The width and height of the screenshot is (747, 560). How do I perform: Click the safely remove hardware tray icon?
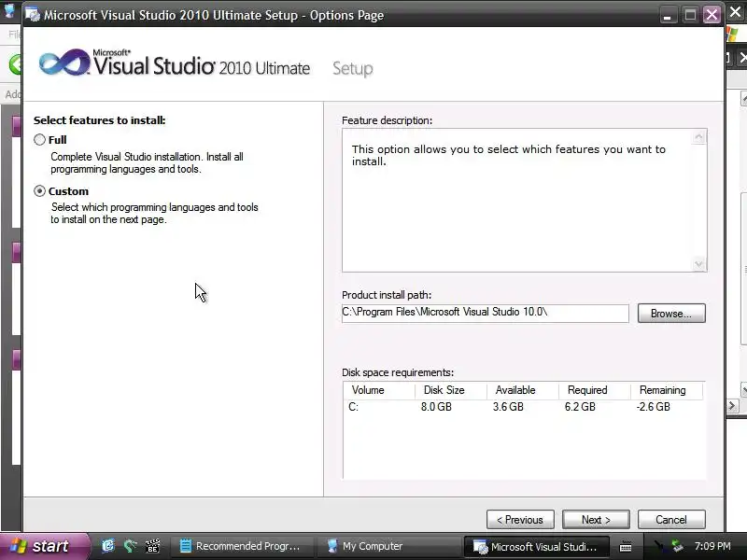677,546
